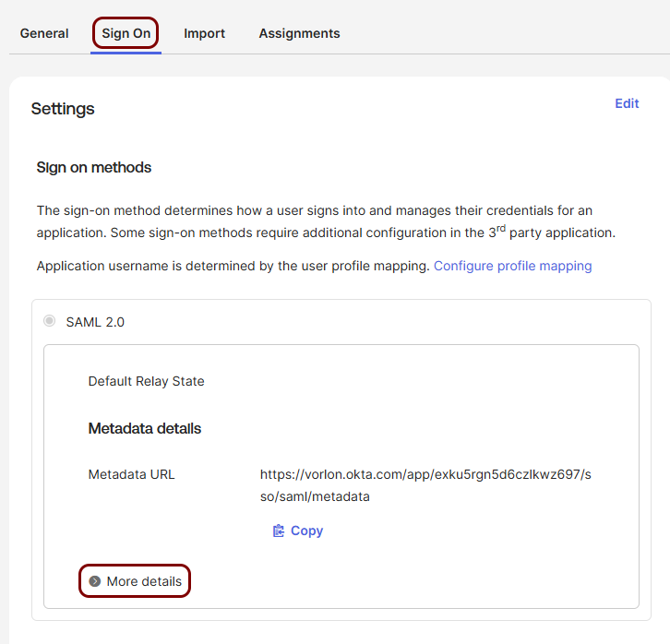
Task: Select the Sign On tab
Action: point(126,33)
